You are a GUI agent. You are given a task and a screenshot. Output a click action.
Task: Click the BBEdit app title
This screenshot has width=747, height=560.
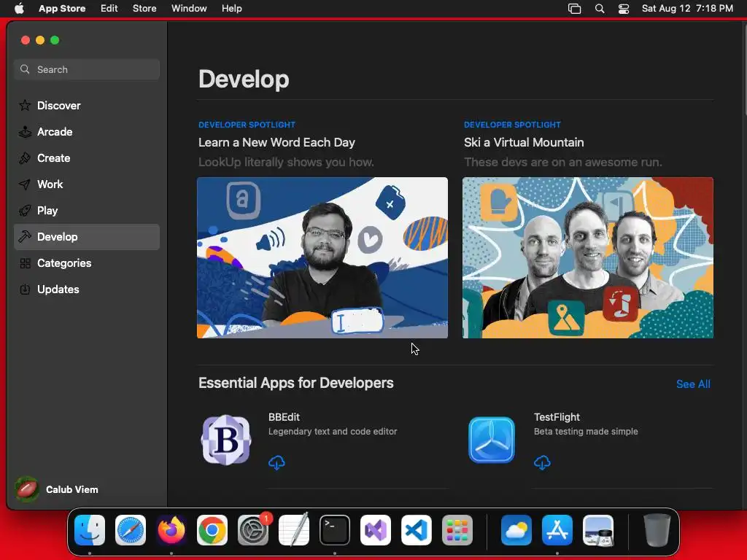click(x=284, y=416)
